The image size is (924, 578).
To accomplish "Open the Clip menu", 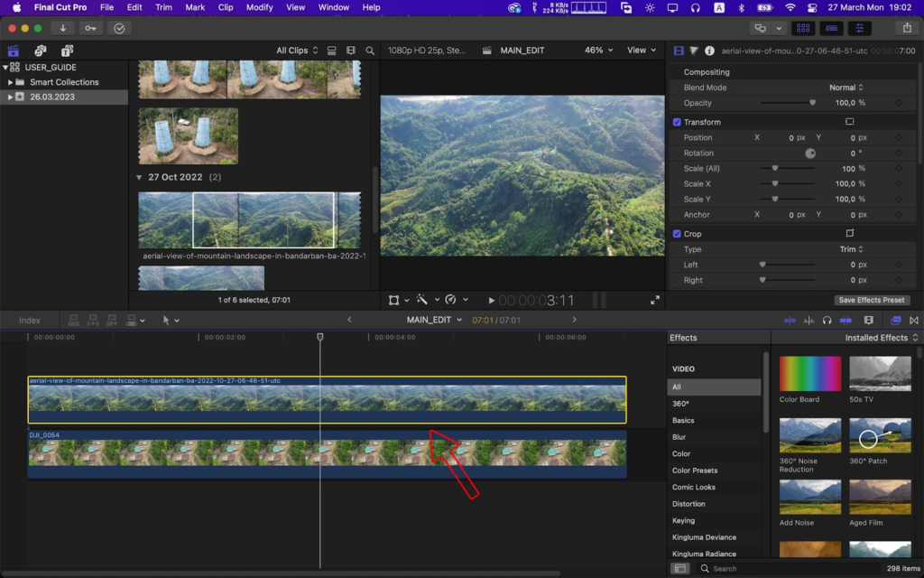I will 225,7.
